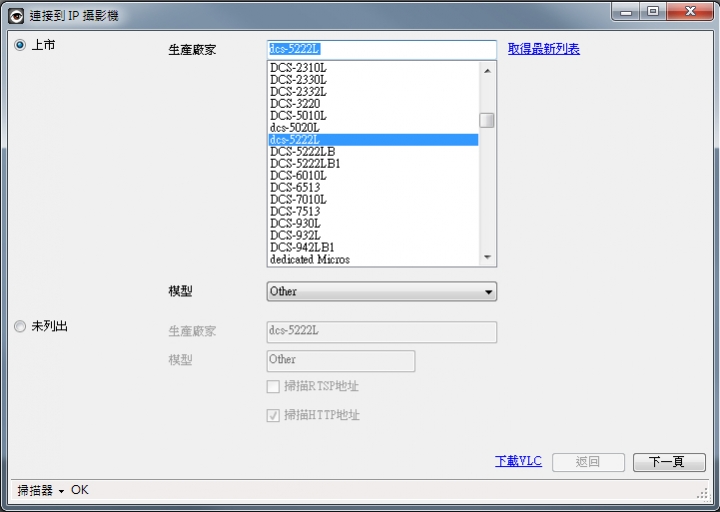Select DCS-7010L in the list
This screenshot has height=512, width=720.
373,199
